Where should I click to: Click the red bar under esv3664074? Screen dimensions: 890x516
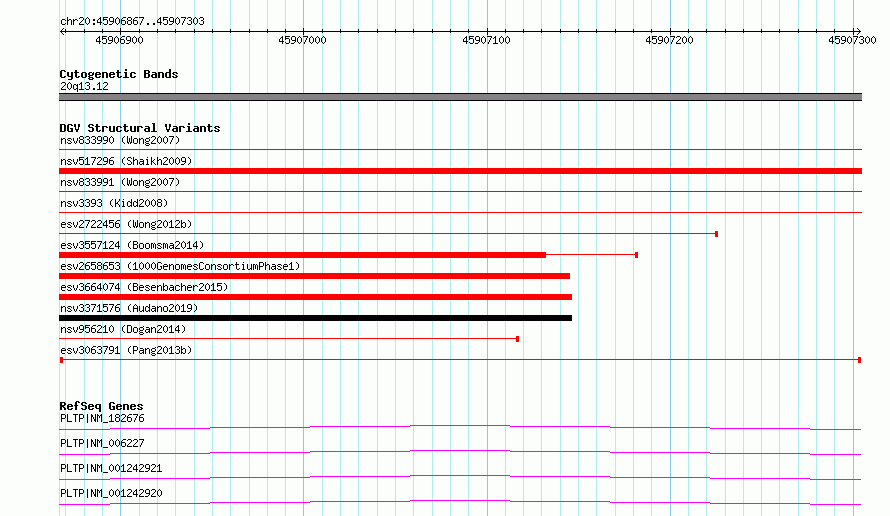coord(316,297)
